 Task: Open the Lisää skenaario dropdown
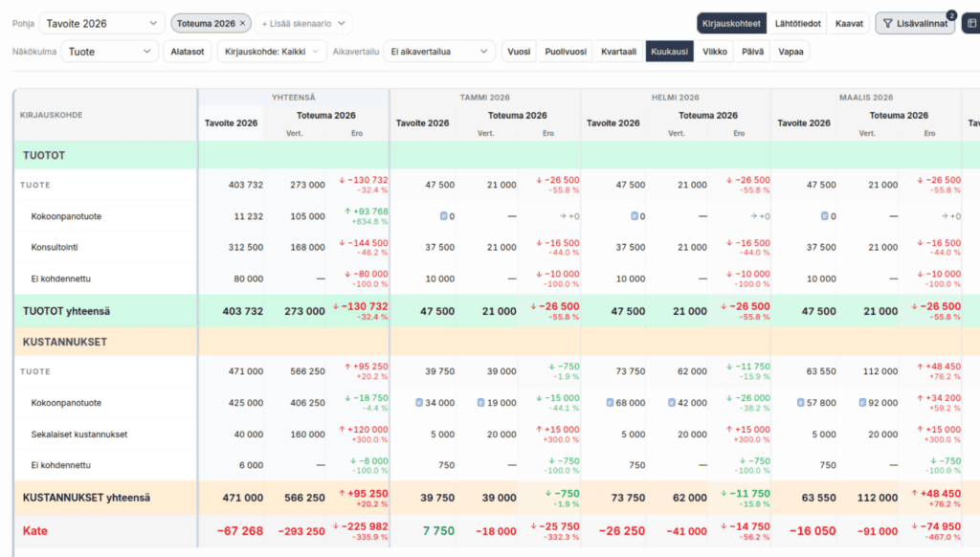[x=303, y=24]
